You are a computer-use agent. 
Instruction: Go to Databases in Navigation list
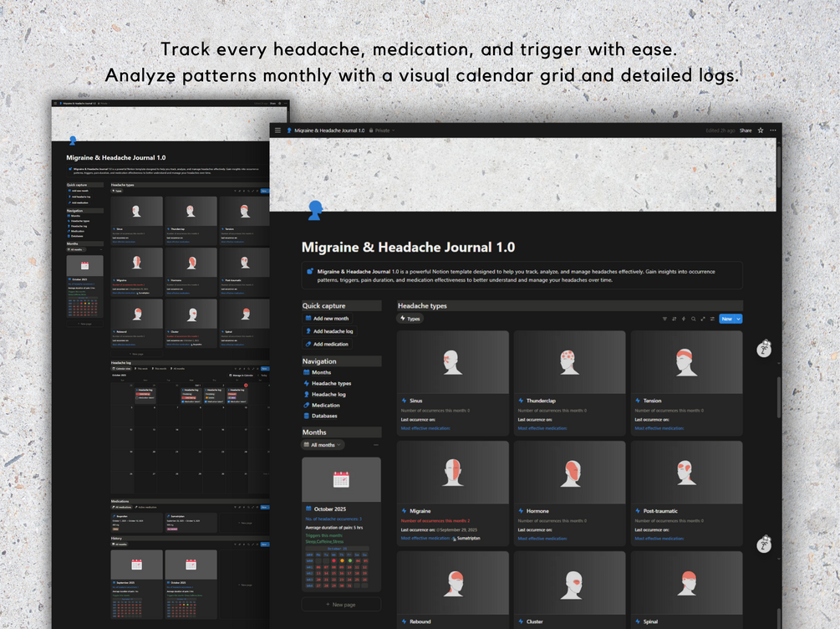pos(320,416)
